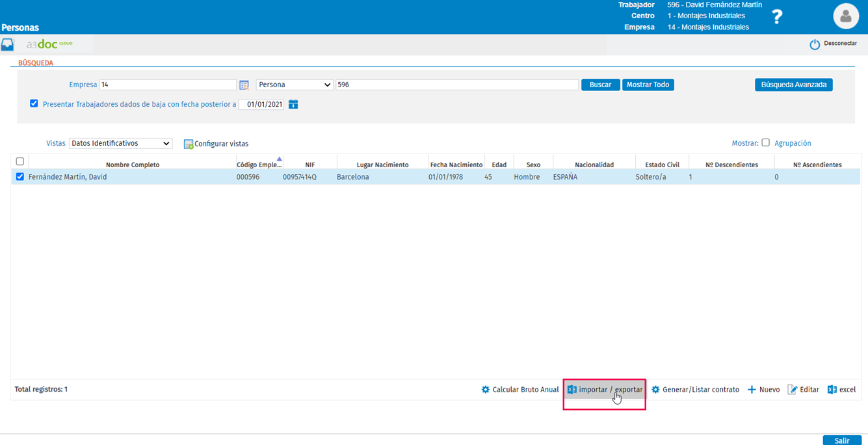Image resolution: width=868 pixels, height=445 pixels.
Task: Click the Generar/Listar contrato gear icon
Action: 655,390
